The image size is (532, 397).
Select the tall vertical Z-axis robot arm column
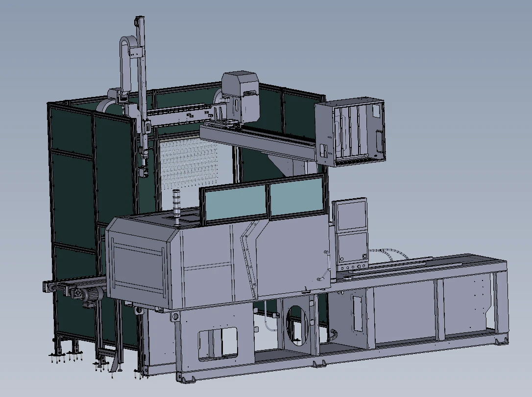pos(142,85)
